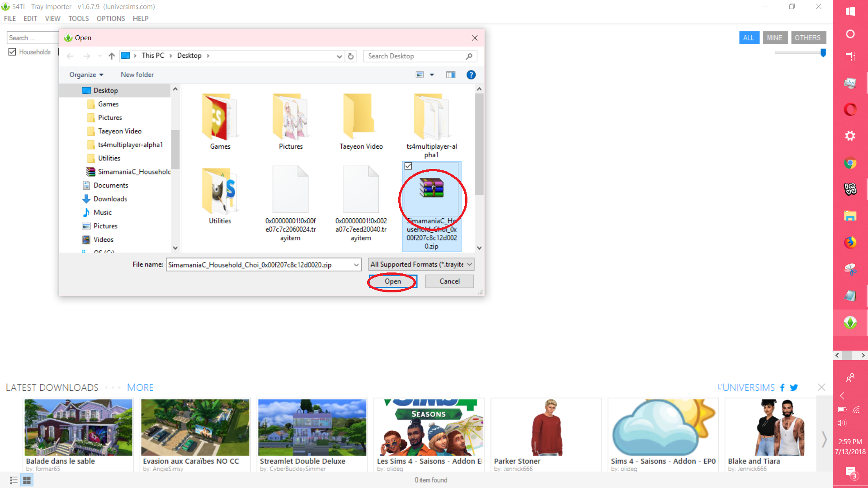Open the EDIT menu

click(x=30, y=19)
